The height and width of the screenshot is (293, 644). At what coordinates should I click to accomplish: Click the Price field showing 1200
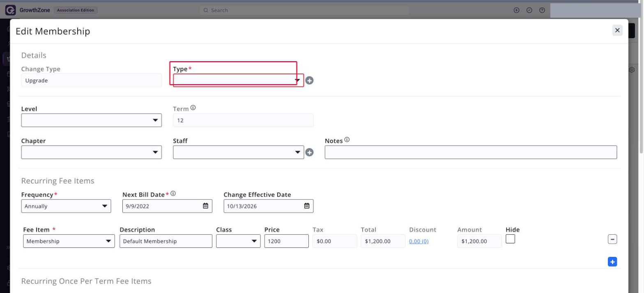[x=287, y=241]
